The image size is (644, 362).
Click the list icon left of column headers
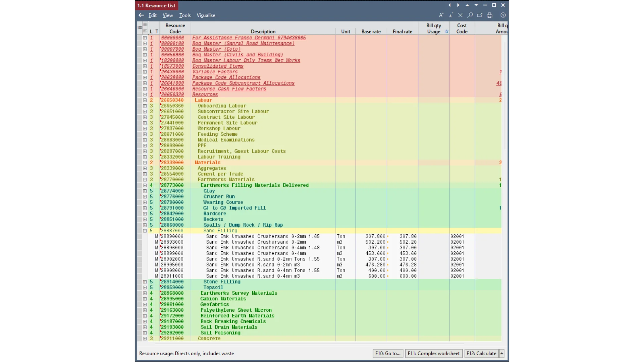coord(140,28)
